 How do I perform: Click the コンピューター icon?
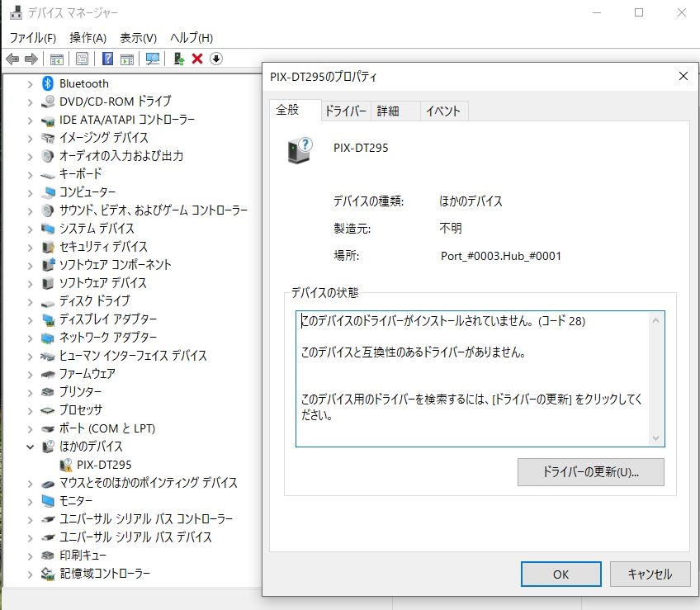click(48, 192)
